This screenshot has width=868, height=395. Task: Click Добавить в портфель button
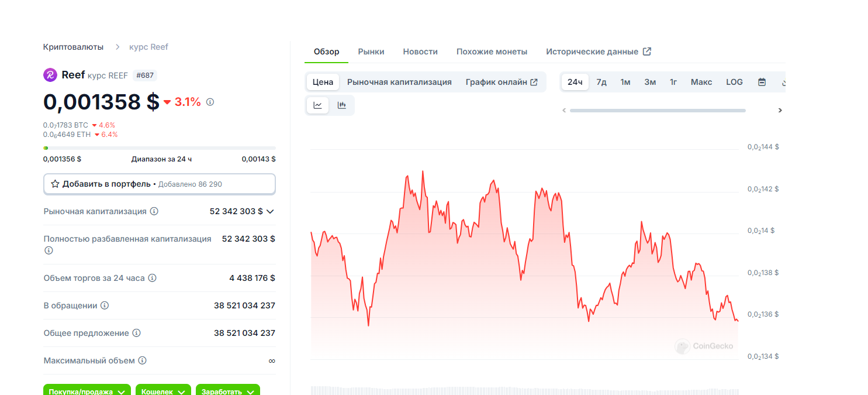tap(160, 184)
